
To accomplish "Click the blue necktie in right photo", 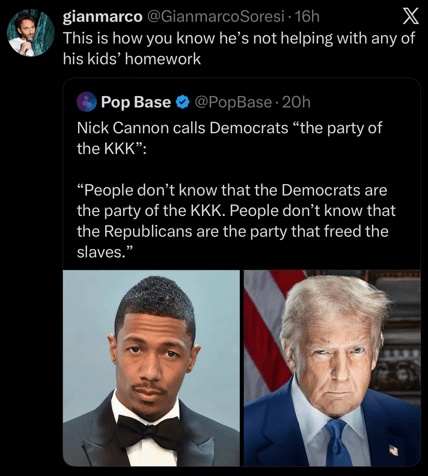I will (338, 442).
